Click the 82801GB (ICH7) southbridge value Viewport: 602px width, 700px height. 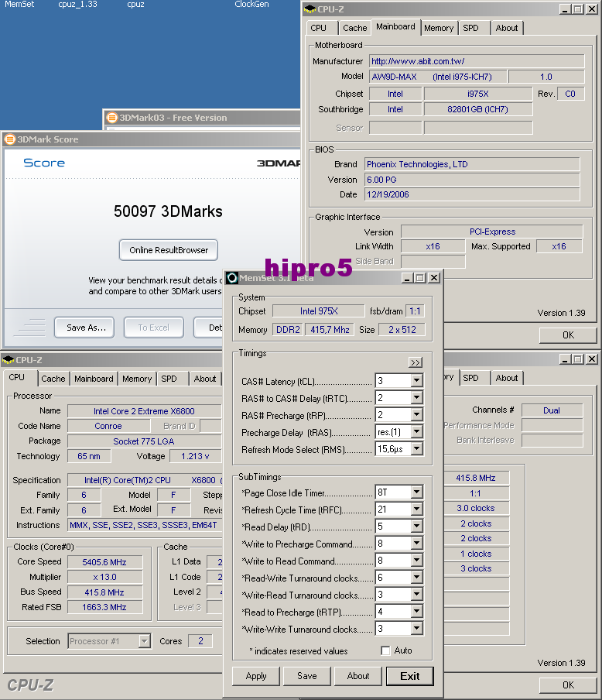coord(478,109)
